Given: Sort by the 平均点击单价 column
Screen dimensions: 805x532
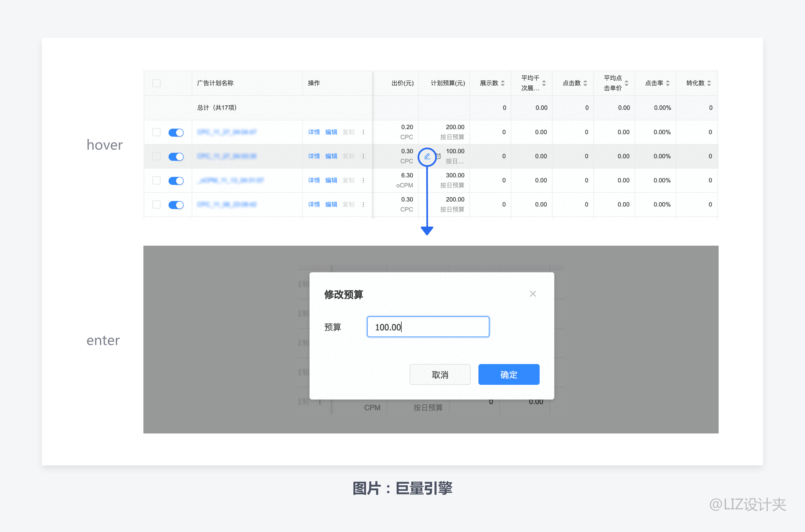Looking at the screenshot, I should click(x=627, y=83).
